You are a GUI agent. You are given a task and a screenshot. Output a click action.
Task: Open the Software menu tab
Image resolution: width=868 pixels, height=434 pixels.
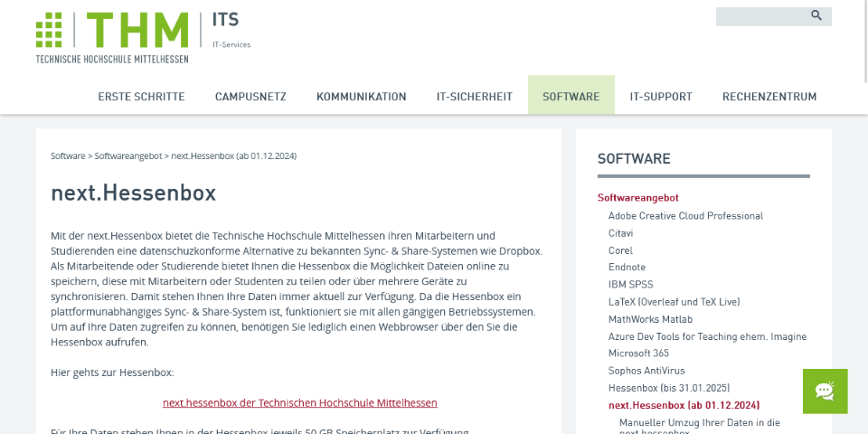571,97
